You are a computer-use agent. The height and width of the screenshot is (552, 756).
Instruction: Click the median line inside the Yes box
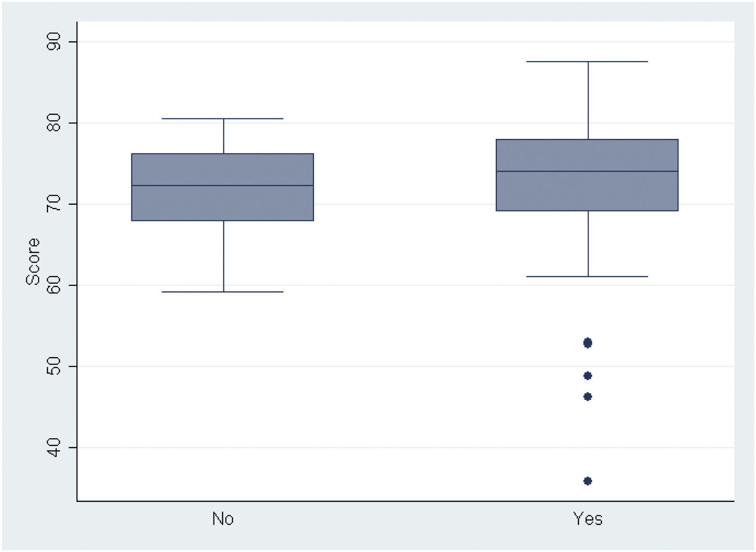[587, 171]
